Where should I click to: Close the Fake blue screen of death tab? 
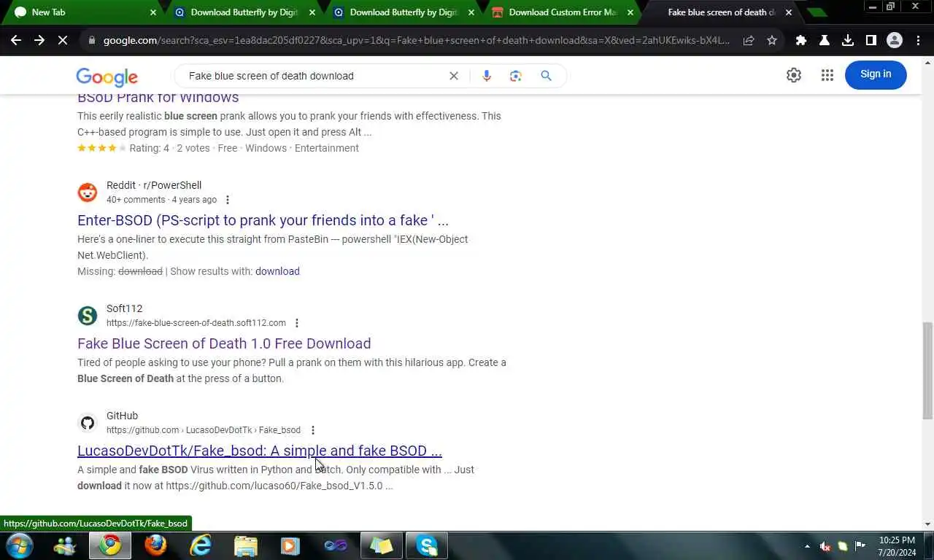(x=789, y=12)
